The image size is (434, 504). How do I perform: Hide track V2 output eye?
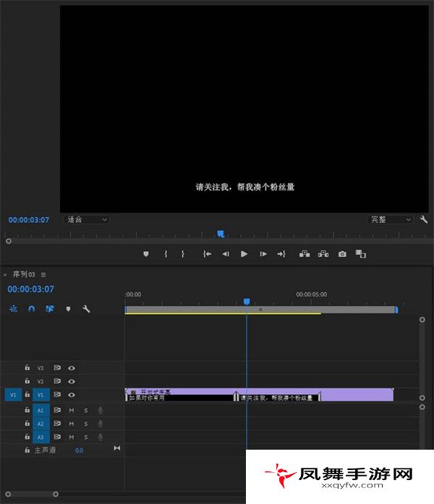pos(72,382)
